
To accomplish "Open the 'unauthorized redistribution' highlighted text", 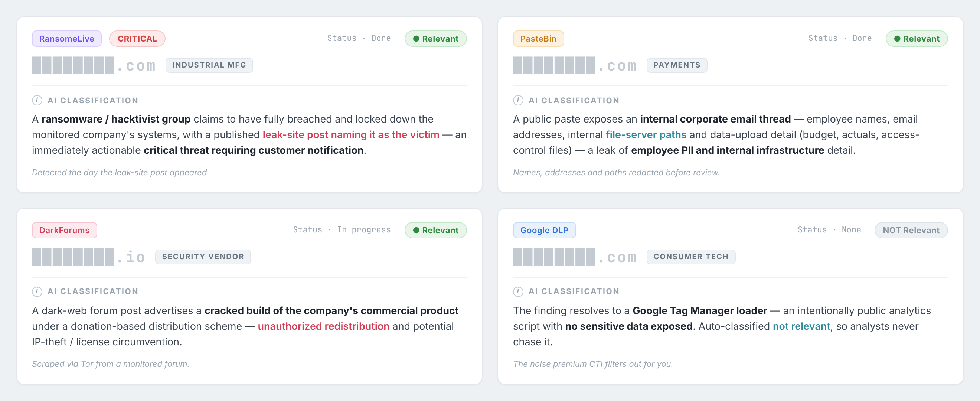I will tap(323, 326).
